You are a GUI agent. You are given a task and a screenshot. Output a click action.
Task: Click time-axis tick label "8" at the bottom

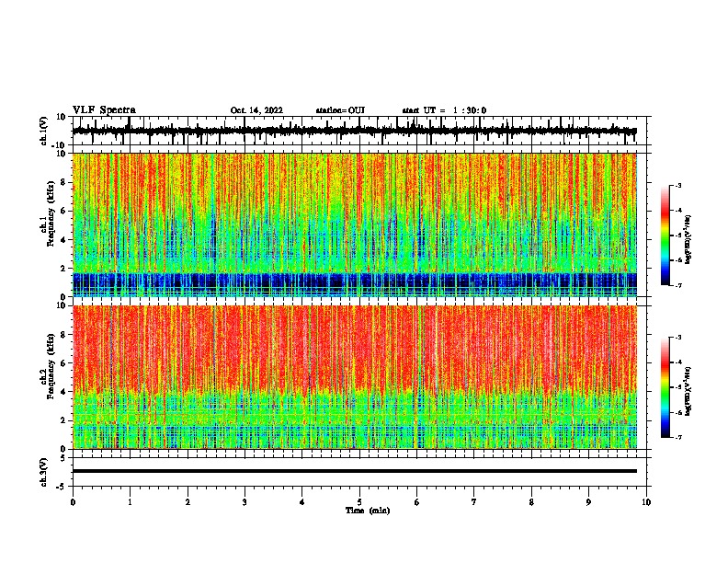[x=531, y=502]
